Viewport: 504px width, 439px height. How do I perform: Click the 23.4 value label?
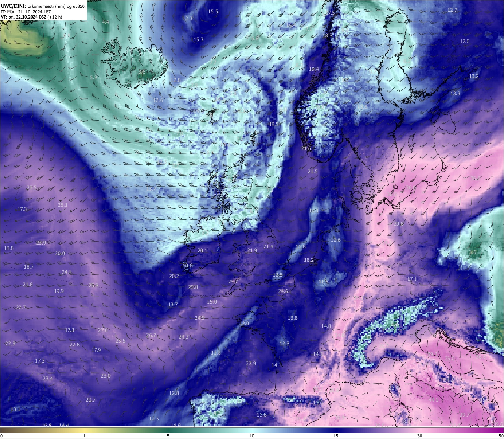48,378
